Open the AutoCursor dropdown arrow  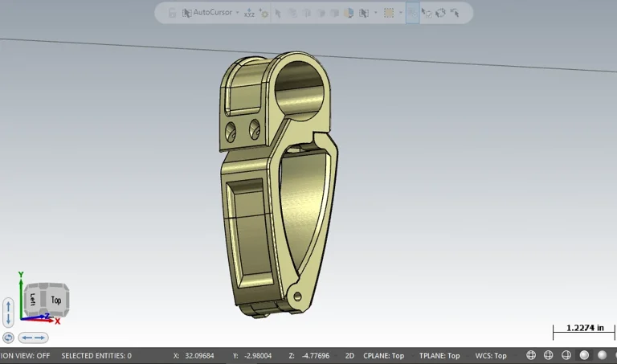point(237,13)
